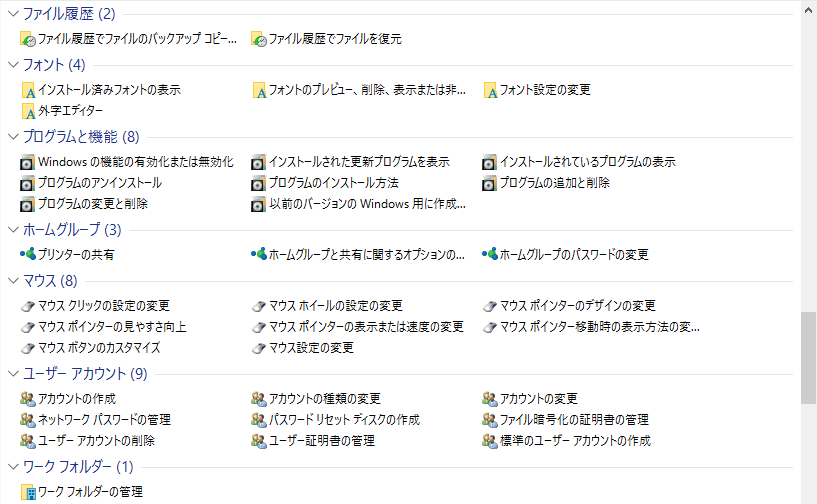The image size is (817, 504).
Task: Open パスワード リセット ディスクの作成 link
Action: [x=344, y=420]
